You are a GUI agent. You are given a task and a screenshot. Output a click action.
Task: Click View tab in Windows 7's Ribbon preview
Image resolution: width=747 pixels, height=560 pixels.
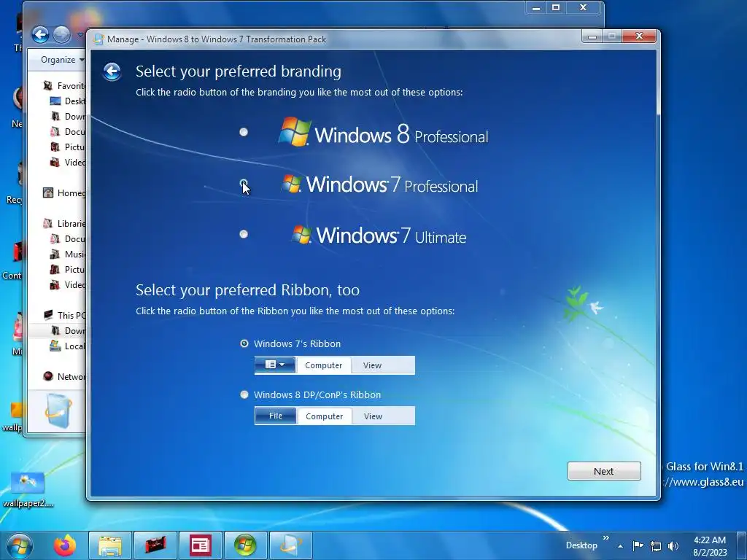click(372, 365)
